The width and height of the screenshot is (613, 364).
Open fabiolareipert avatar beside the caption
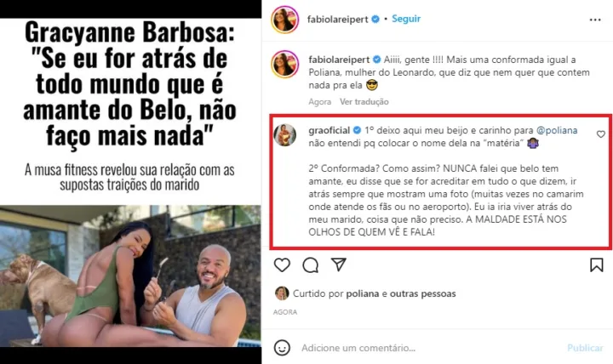[285, 64]
